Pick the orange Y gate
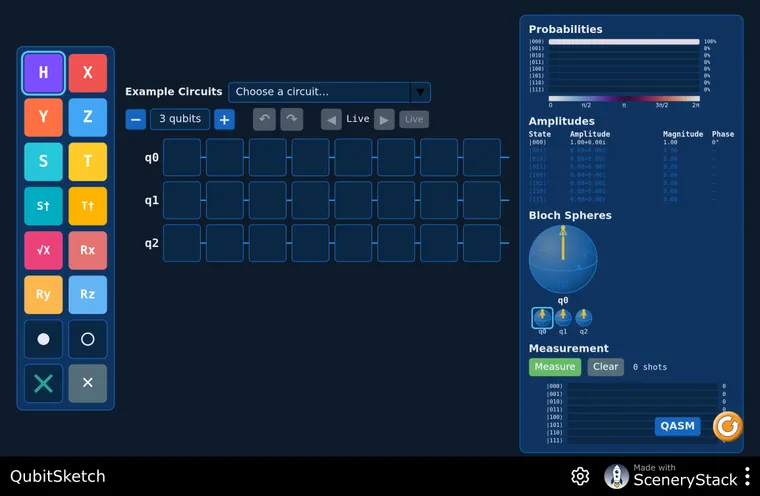Image resolution: width=760 pixels, height=496 pixels. (x=43, y=117)
